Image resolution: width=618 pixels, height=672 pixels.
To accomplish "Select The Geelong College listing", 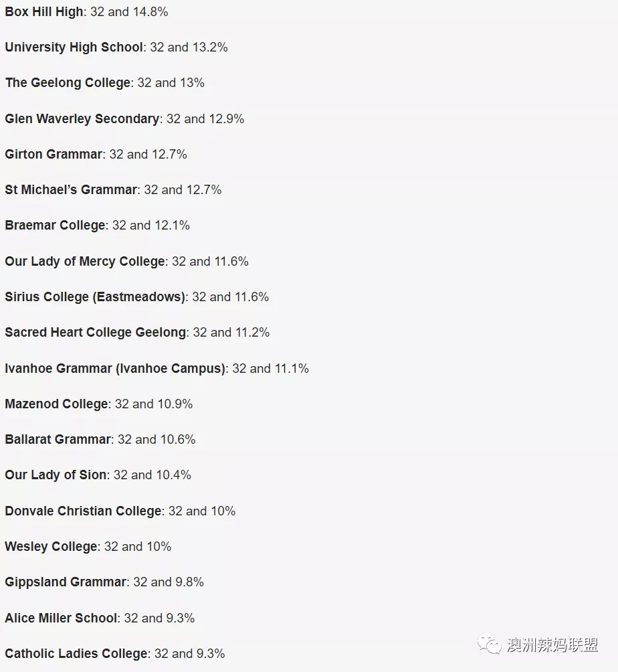I will pyautogui.click(x=104, y=83).
